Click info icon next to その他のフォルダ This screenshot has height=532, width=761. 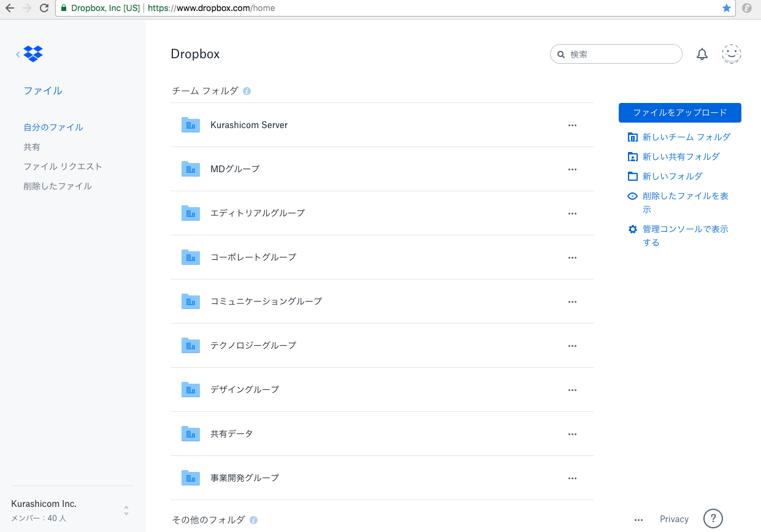(253, 520)
